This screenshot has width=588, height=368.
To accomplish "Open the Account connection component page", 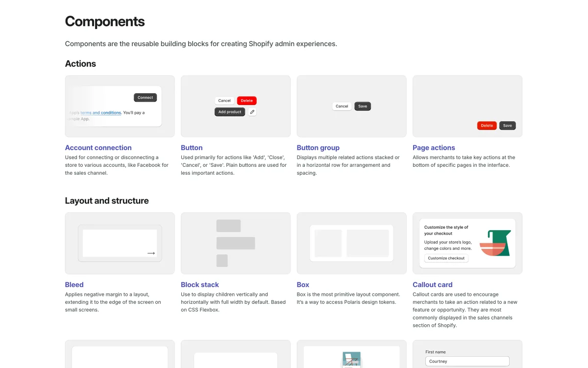I will 98,148.
